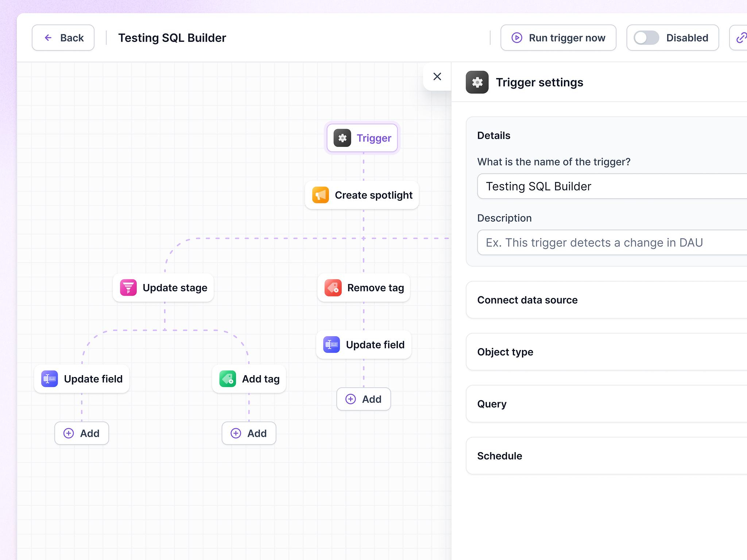Click the Update field icon on the left branch
This screenshot has width=747, height=560.
[x=49, y=379]
